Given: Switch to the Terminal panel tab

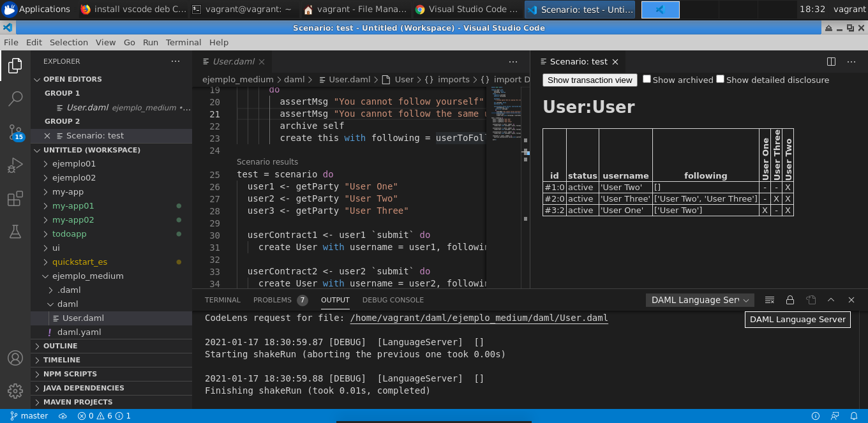Looking at the screenshot, I should pos(223,300).
